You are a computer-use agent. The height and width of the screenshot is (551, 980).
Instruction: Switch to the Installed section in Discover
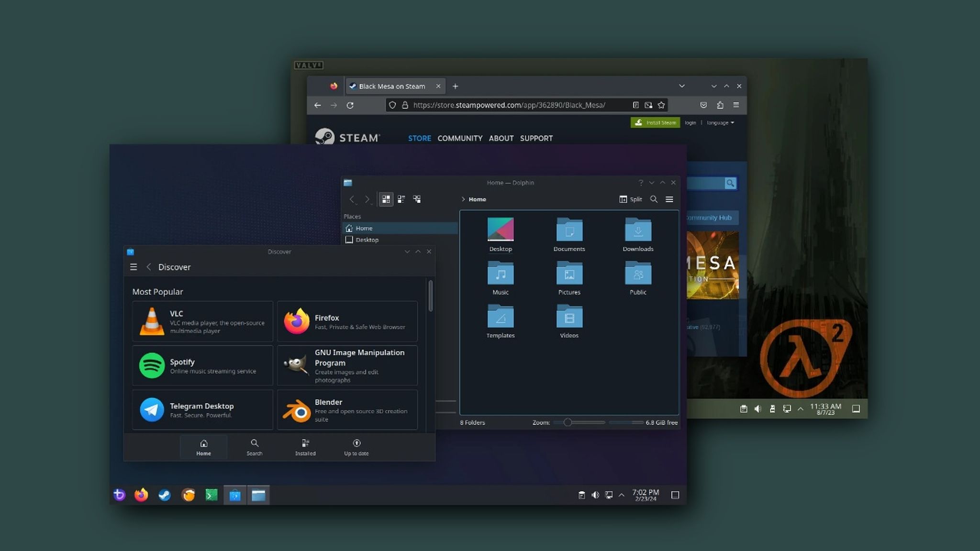pos(305,446)
